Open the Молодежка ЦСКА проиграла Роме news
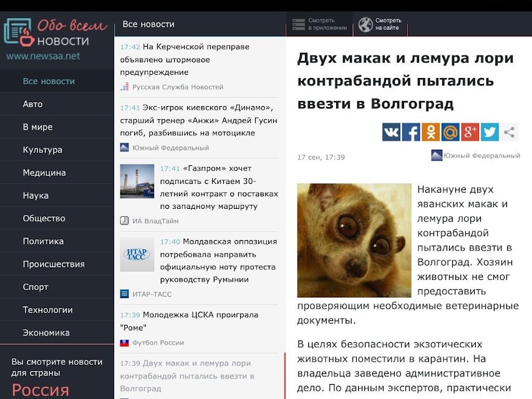Viewport: 532px width, 399px height. [190, 321]
